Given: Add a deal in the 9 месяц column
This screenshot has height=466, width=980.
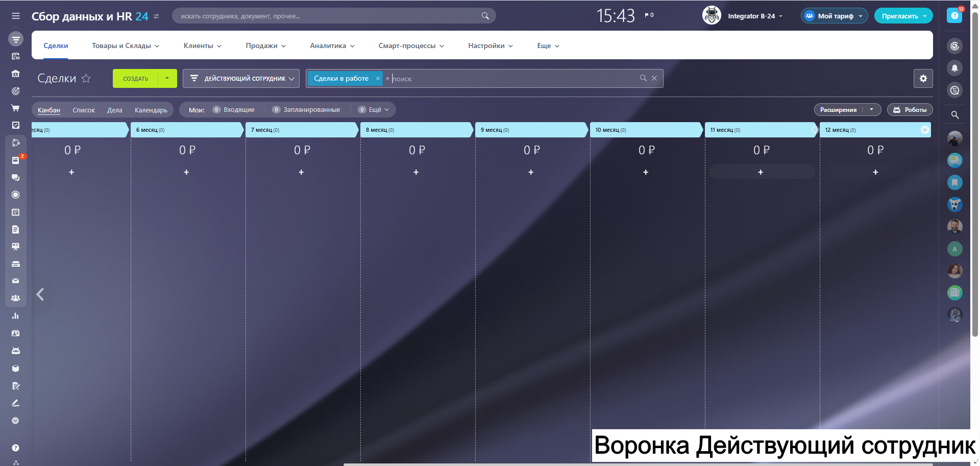Looking at the screenshot, I should tap(531, 172).
